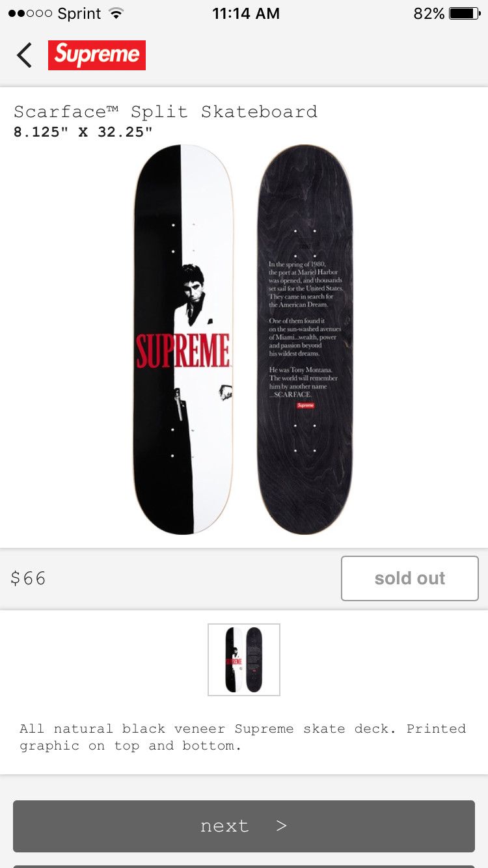488x868 pixels.
Task: Tap the red SUPREME text on deck
Action: pos(183,351)
